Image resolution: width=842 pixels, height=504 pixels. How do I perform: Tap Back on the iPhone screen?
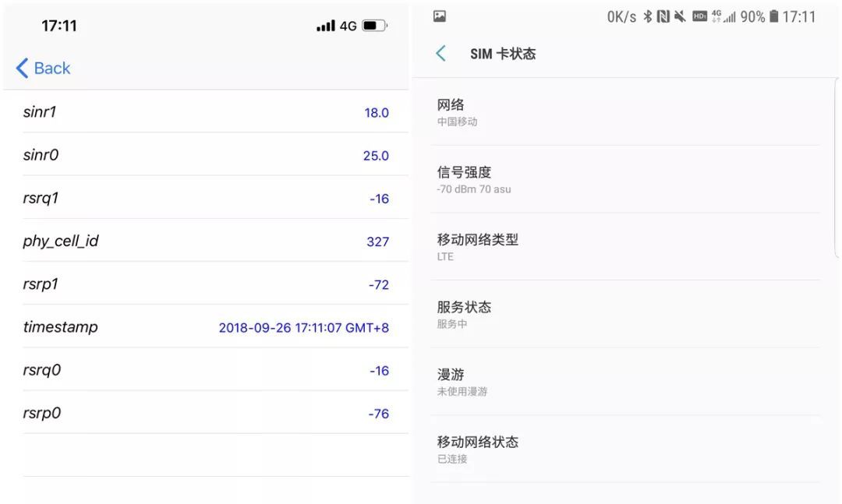[43, 69]
